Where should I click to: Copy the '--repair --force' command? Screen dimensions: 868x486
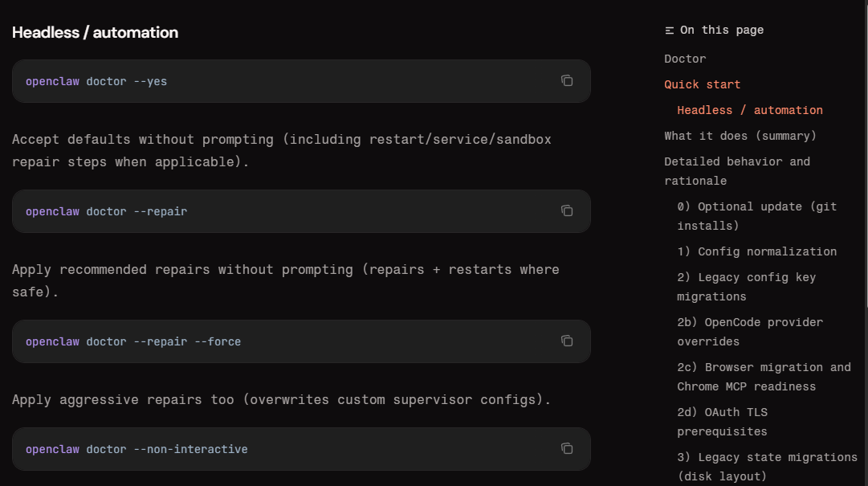point(566,341)
